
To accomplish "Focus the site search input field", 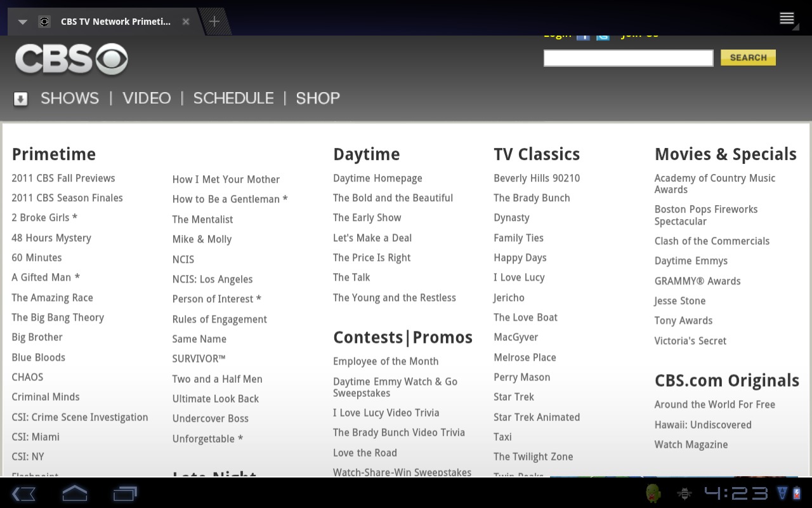I will click(628, 58).
